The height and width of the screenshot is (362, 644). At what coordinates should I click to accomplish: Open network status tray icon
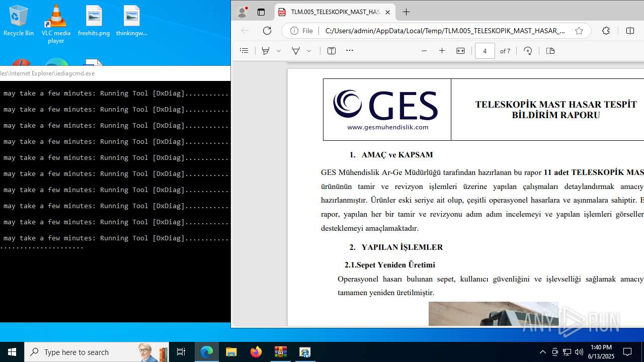[x=567, y=352]
